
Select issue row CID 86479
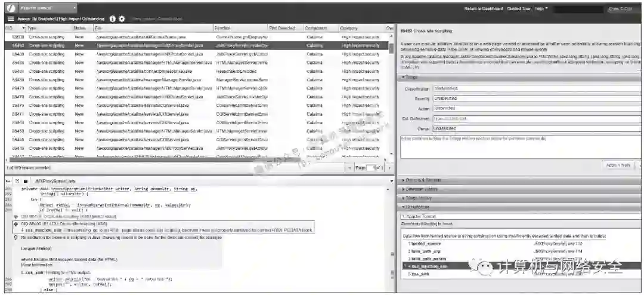(x=196, y=88)
